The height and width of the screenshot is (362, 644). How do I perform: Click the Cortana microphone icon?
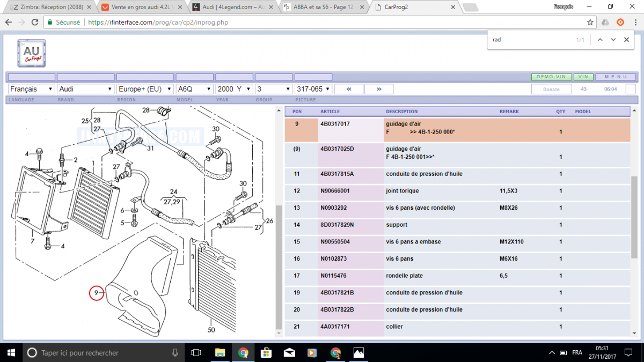(175, 352)
